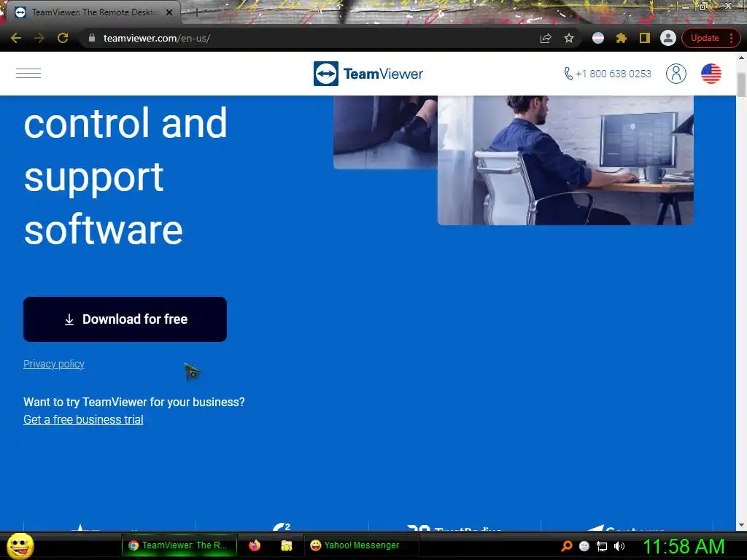Click the Download for free button
This screenshot has height=560, width=747.
[125, 319]
